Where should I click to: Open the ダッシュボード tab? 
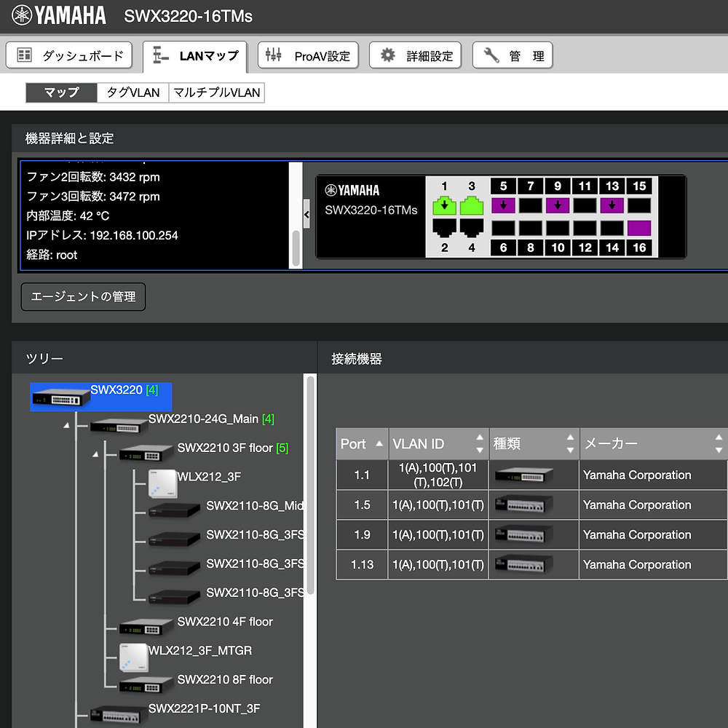(x=68, y=55)
